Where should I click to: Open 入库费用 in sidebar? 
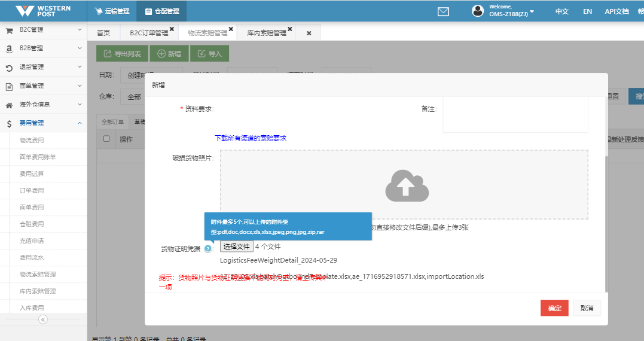32,307
